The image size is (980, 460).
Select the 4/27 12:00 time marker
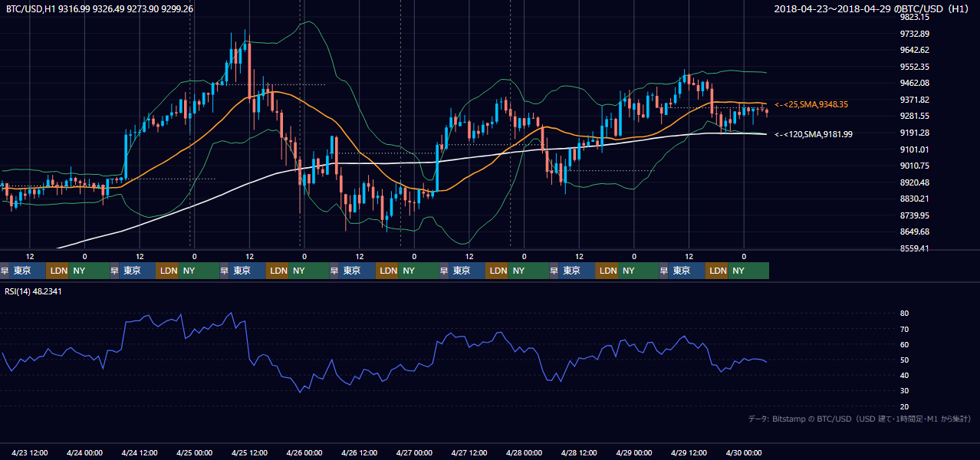pos(469,452)
